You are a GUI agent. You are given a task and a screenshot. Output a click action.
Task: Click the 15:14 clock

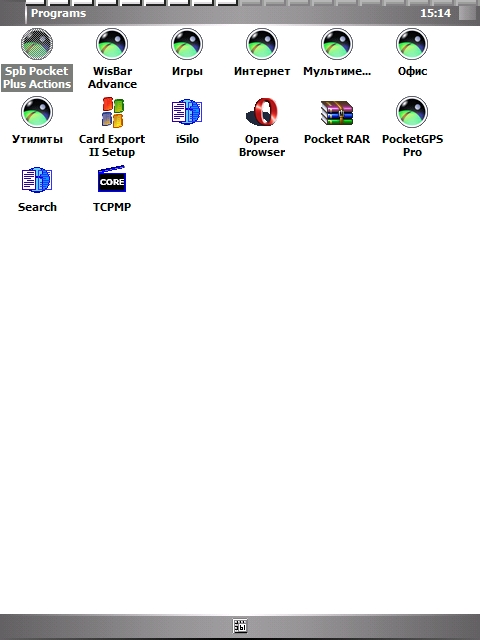(436, 13)
